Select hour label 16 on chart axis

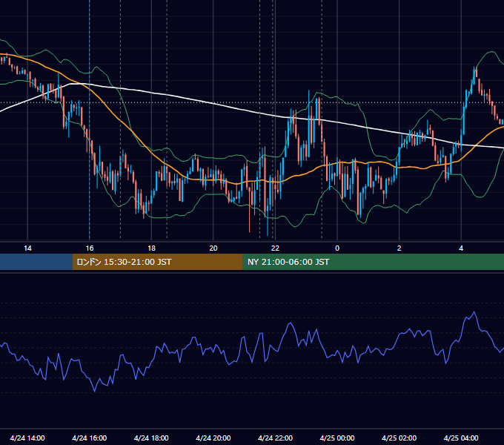click(x=90, y=248)
